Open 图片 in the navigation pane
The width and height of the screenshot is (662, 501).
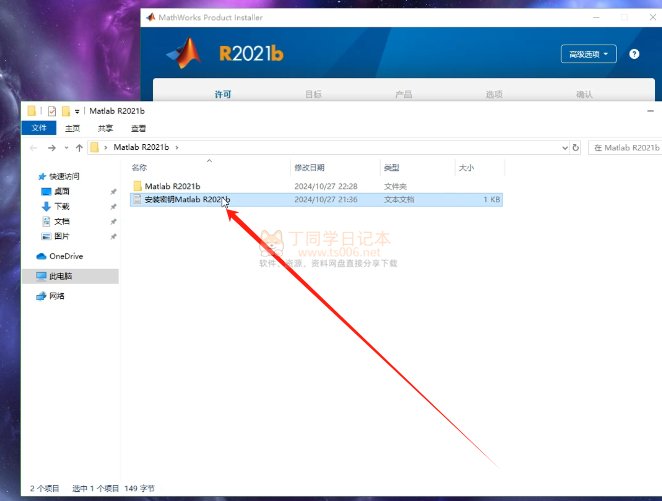pyautogui.click(x=62, y=236)
